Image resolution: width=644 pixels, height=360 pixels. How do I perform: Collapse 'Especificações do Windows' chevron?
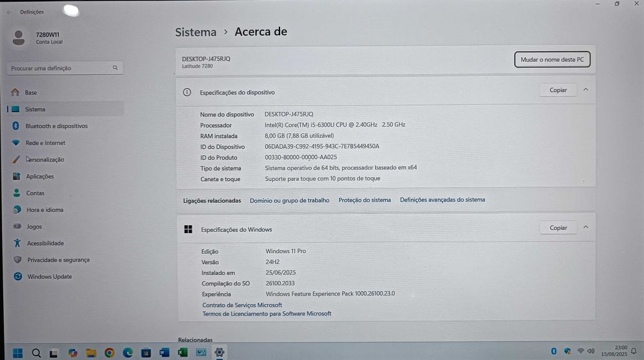tap(586, 227)
